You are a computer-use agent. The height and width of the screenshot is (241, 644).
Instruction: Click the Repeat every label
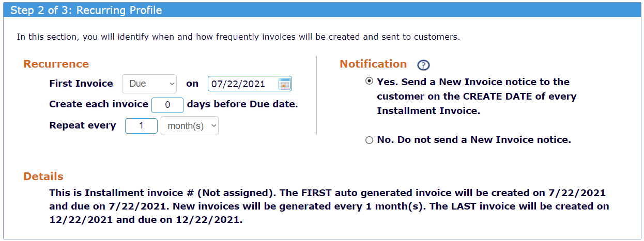[83, 125]
